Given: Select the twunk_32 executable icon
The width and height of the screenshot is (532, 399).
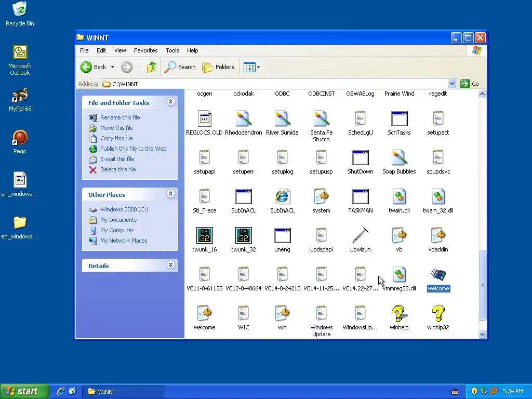Looking at the screenshot, I should 244,235.
